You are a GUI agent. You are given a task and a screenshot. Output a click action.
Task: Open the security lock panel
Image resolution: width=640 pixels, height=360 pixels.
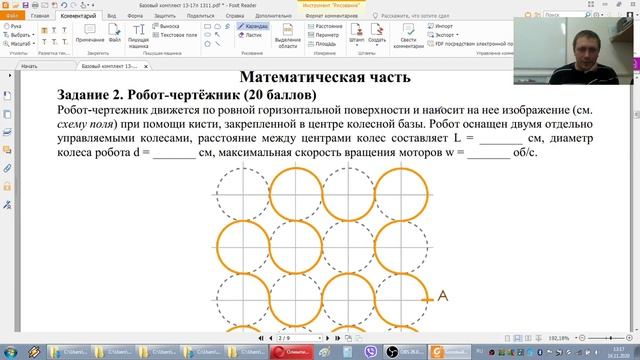tap(7, 187)
